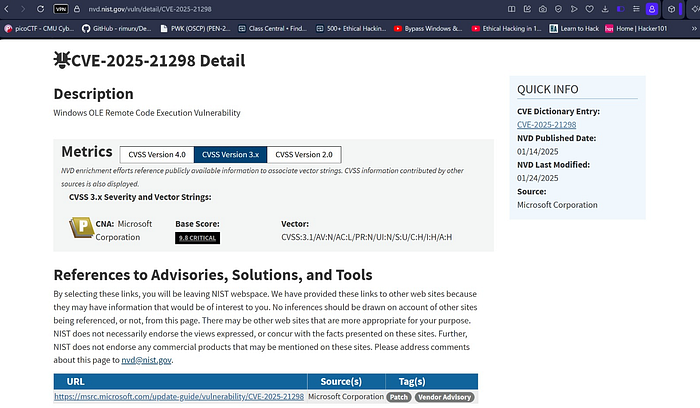700x408 pixels.
Task: Click the NVD Published Date 01/14/2025
Action: click(x=538, y=151)
